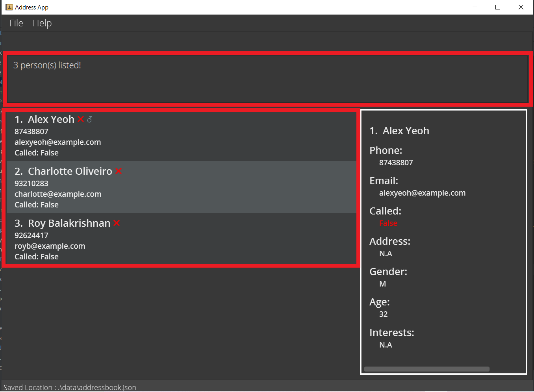This screenshot has width=534, height=392.
Task: Click Alex Yeoh's email in details panel
Action: [422, 193]
